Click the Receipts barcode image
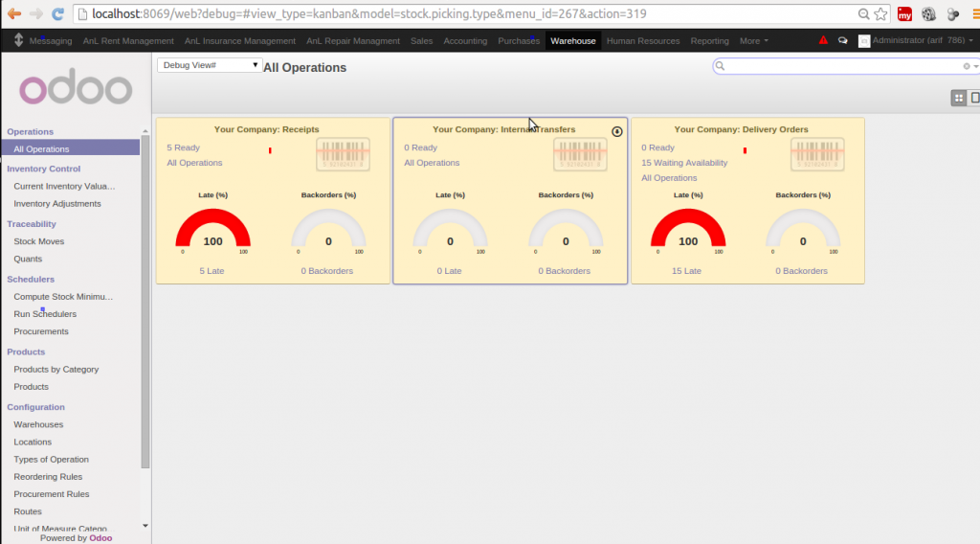980x544 pixels. coord(343,155)
